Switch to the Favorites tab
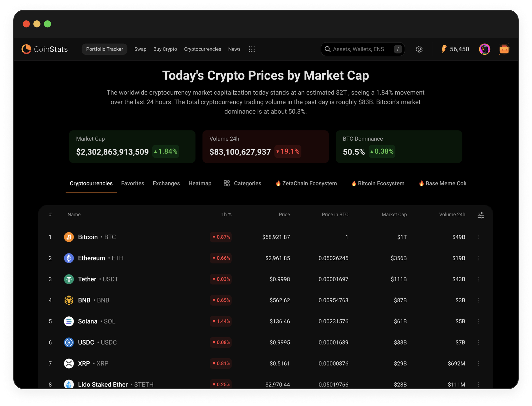Viewport: 532px width, 406px height. [132, 184]
